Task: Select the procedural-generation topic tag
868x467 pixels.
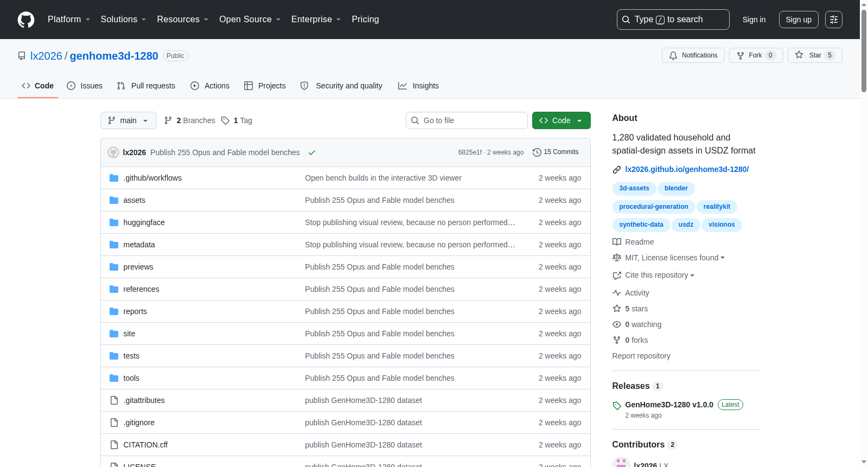Action: point(654,207)
